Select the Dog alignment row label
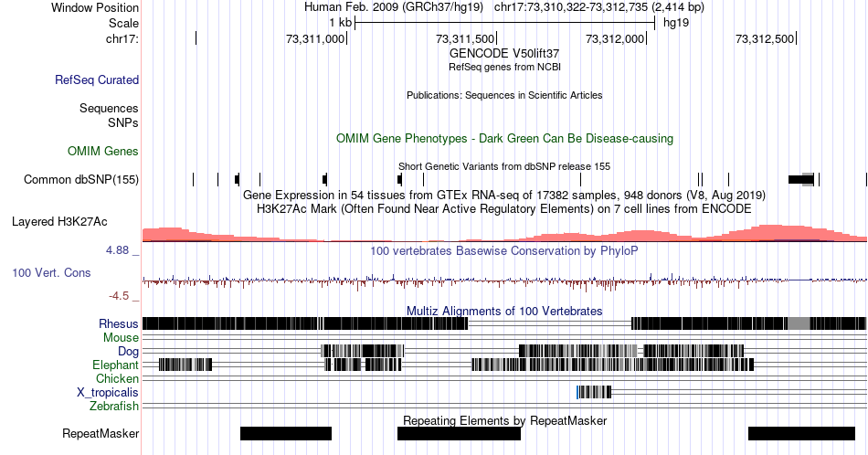 pos(128,352)
